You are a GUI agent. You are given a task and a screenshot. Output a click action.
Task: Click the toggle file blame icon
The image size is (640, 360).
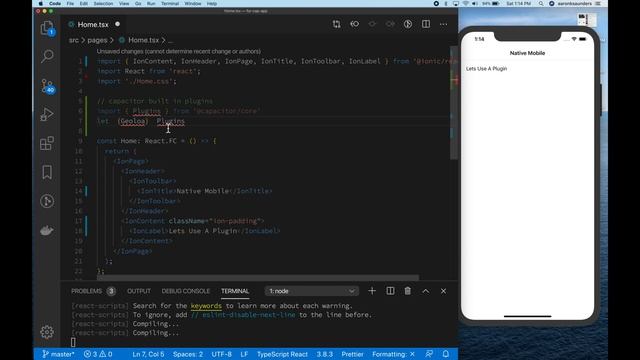408,24
